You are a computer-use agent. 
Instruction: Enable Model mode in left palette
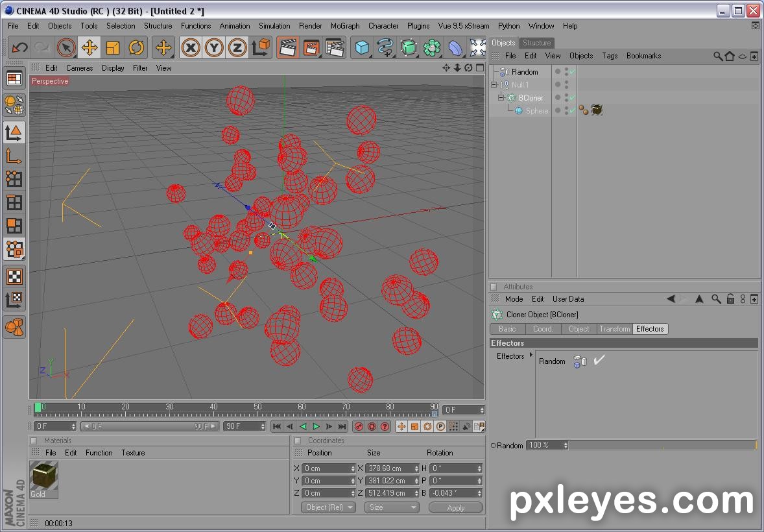[14, 132]
